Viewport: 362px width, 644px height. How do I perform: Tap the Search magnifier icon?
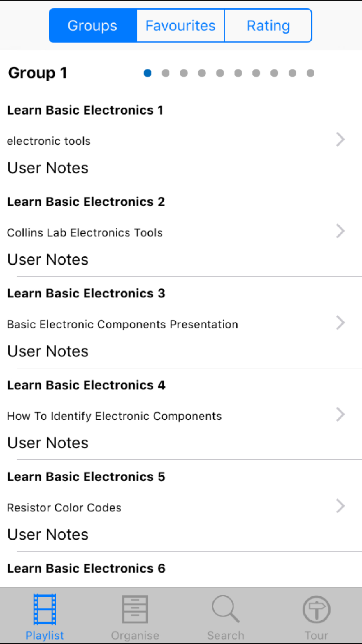click(226, 610)
